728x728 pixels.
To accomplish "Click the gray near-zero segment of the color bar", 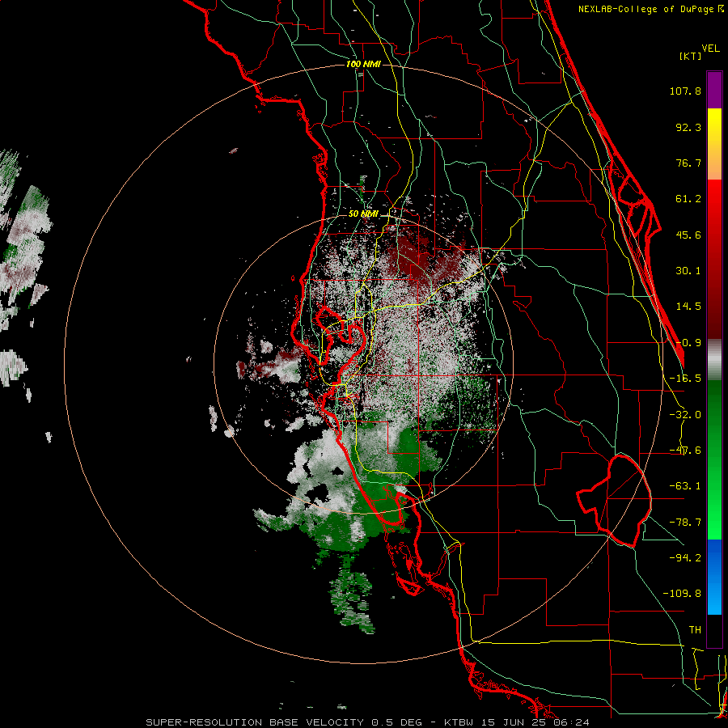I will click(x=714, y=359).
